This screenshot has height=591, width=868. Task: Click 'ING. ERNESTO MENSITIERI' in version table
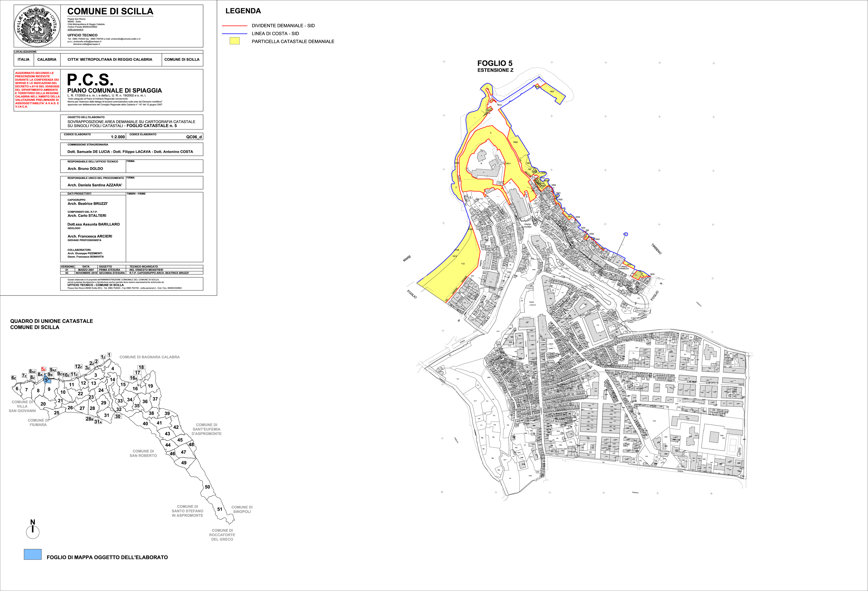click(146, 270)
